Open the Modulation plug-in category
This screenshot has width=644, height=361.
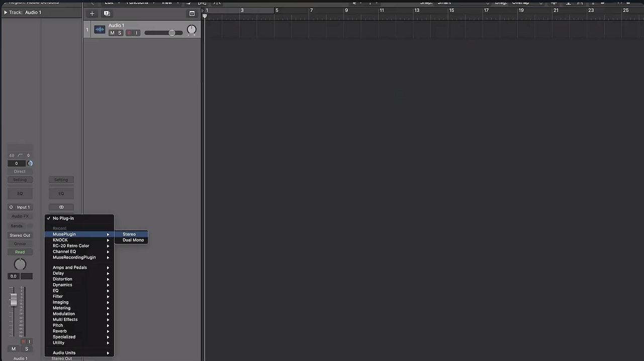click(x=79, y=314)
